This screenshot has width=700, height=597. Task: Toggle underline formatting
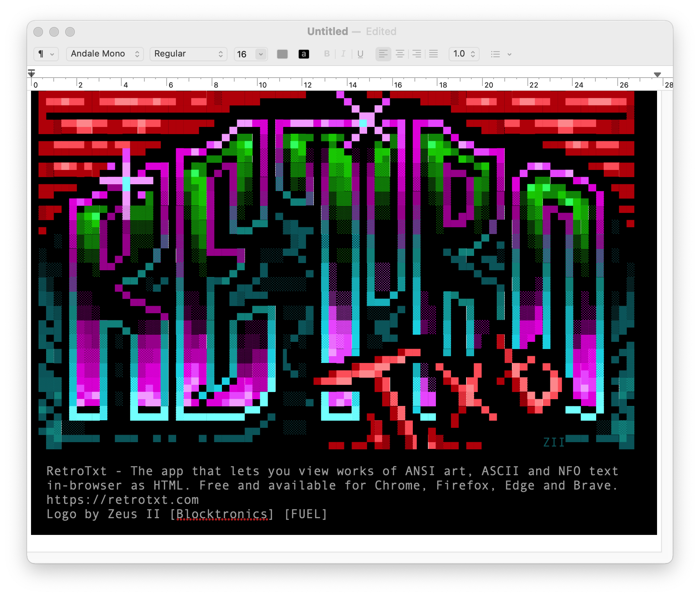tap(360, 54)
